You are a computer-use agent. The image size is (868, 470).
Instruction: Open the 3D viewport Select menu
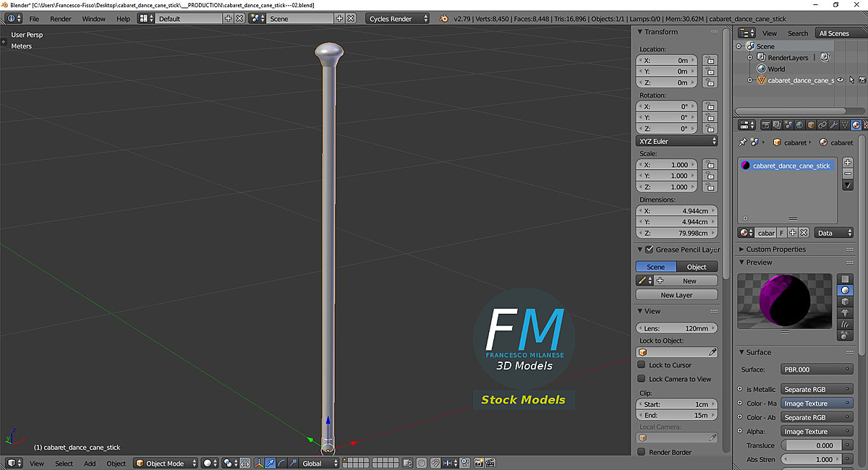(64, 463)
